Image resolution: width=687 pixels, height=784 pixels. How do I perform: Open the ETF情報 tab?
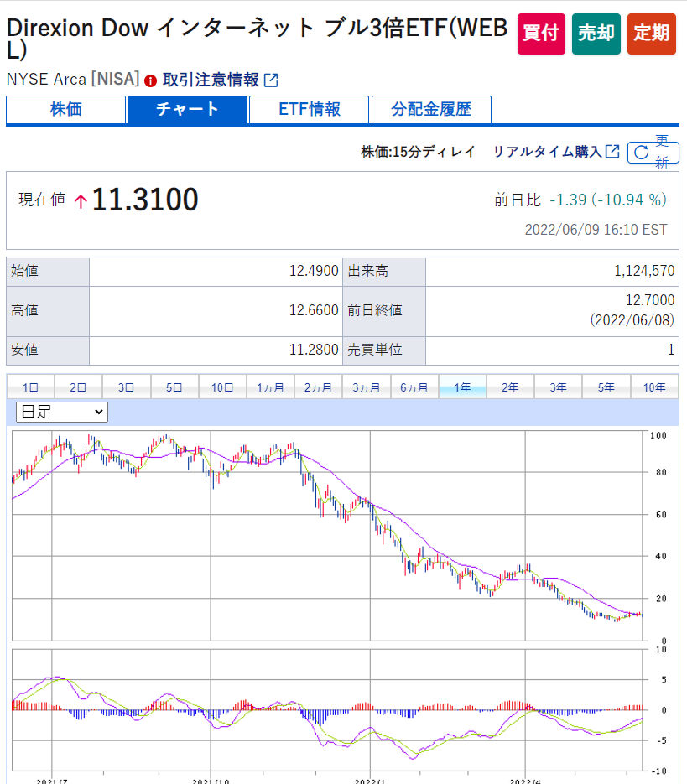(310, 109)
